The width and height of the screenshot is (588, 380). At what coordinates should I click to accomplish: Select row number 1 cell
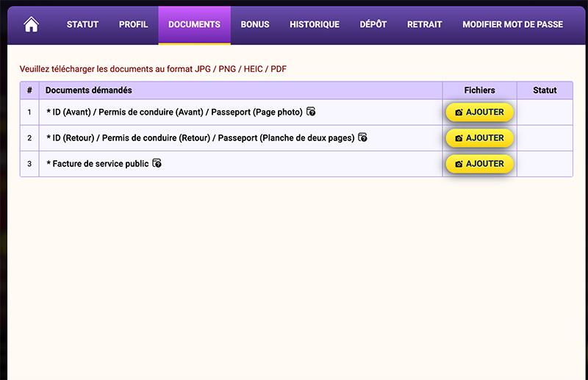tap(29, 112)
